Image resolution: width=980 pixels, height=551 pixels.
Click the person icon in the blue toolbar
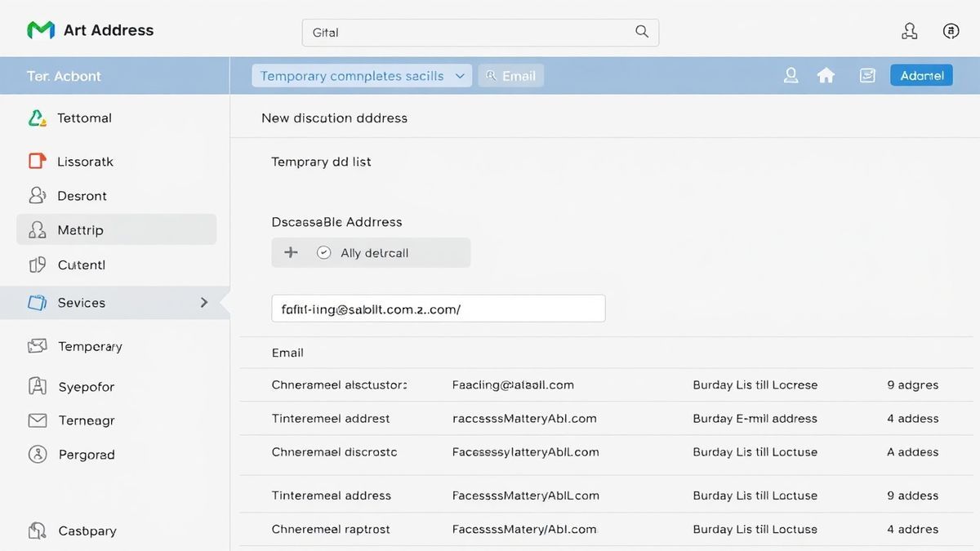(x=791, y=75)
